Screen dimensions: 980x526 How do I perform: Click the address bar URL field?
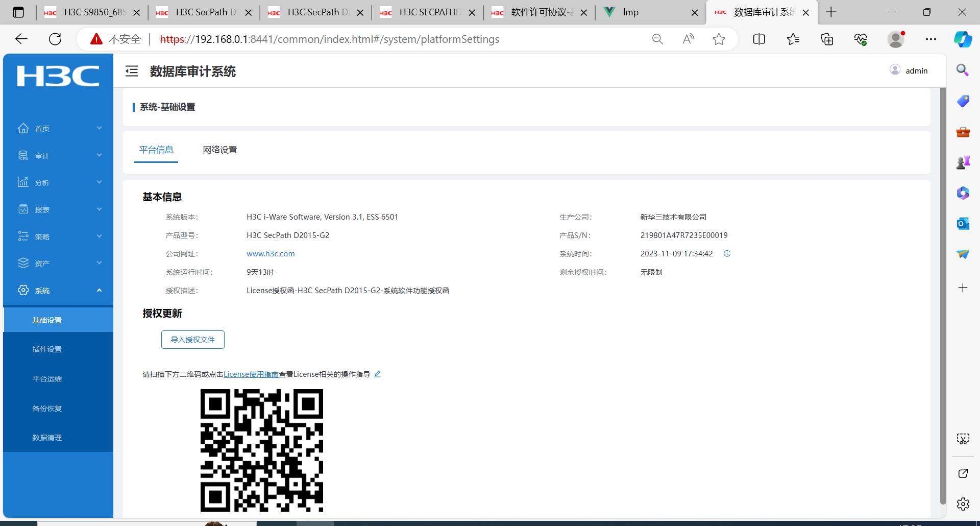point(330,39)
